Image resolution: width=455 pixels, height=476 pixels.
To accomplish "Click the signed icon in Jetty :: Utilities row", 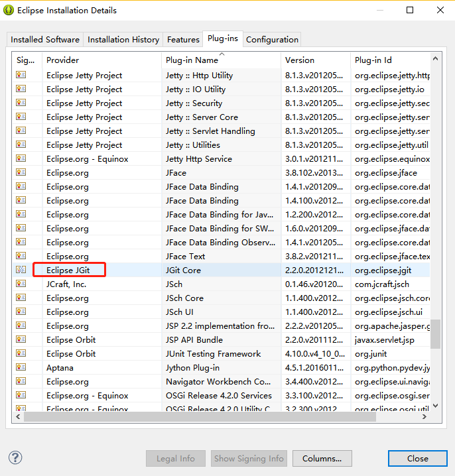I will tap(21, 145).
